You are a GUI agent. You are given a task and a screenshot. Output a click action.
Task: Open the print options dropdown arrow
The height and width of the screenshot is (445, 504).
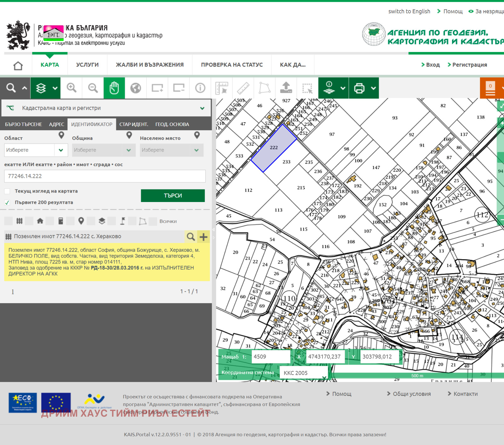click(373, 88)
